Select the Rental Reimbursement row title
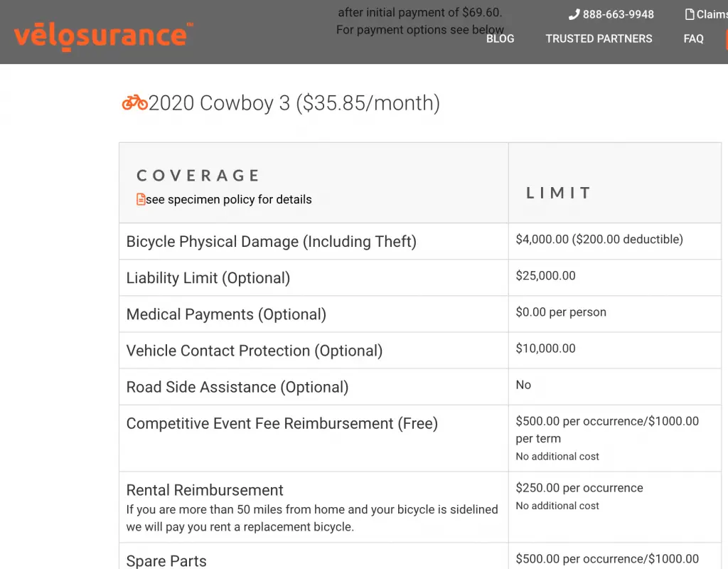Image resolution: width=728 pixels, height=569 pixels. pos(205,490)
